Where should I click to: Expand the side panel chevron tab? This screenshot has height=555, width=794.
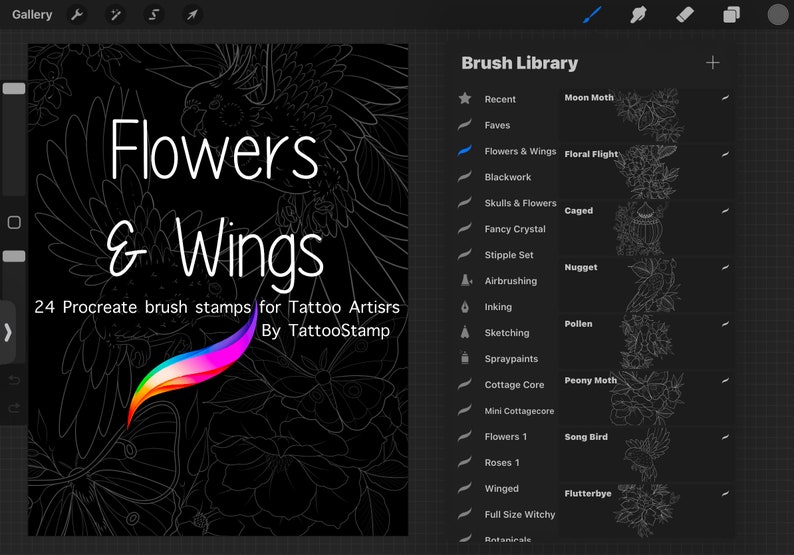(x=8, y=333)
